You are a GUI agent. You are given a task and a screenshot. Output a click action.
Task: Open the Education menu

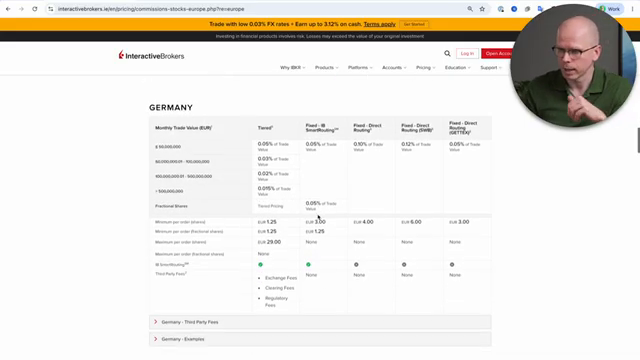coord(457,68)
